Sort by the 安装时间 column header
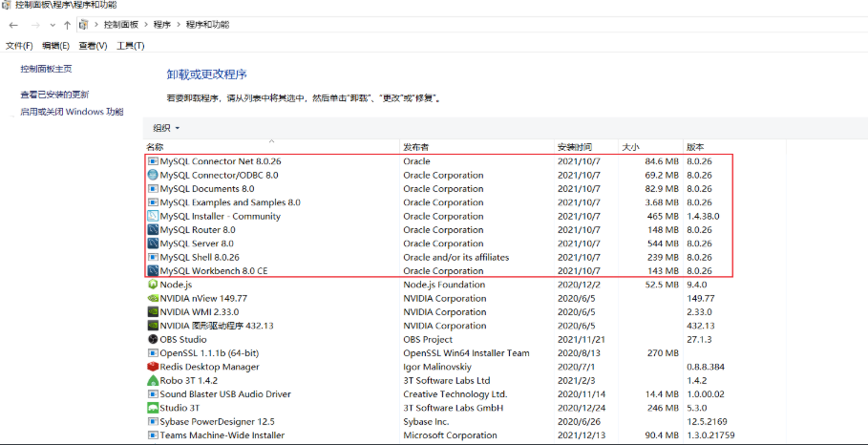The width and height of the screenshot is (868, 445). [586, 147]
